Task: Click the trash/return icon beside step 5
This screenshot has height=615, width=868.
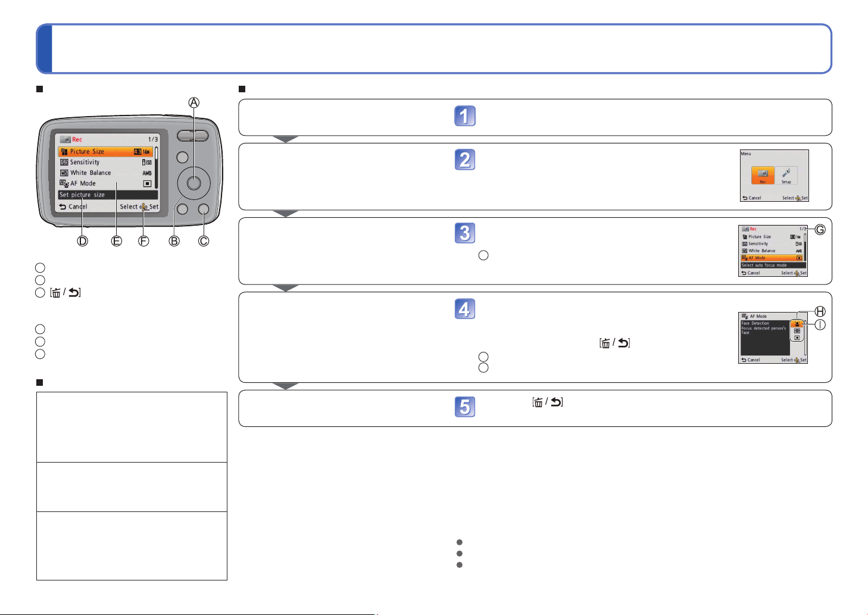Action: pos(548,402)
